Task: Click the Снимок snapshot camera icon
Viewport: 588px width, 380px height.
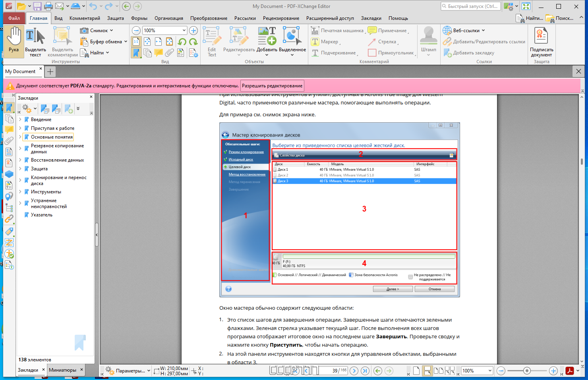Action: click(84, 31)
